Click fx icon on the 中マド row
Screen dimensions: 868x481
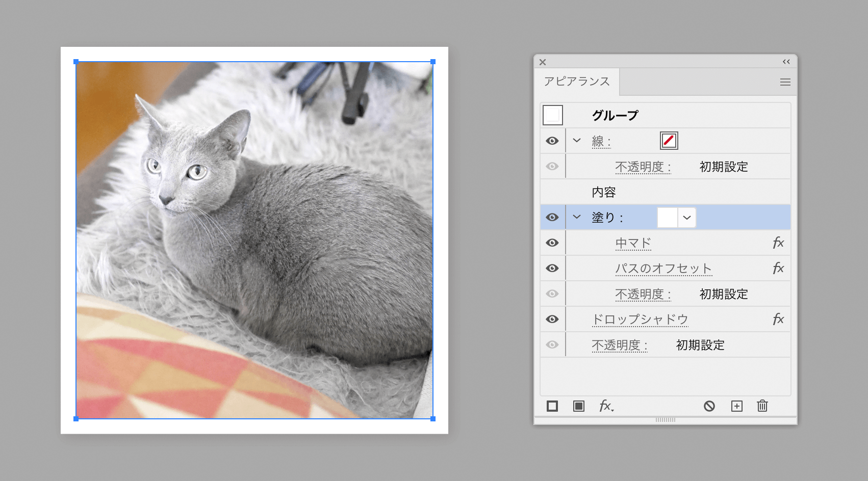[778, 243]
